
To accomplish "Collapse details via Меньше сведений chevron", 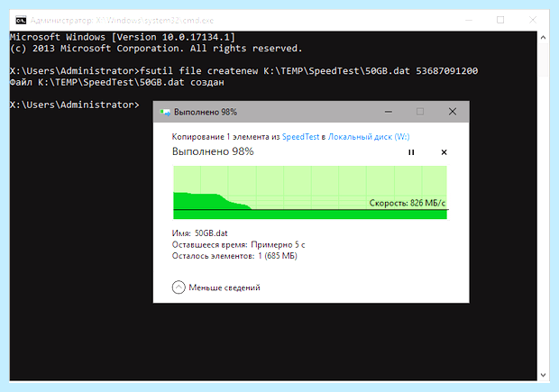I will point(179,287).
